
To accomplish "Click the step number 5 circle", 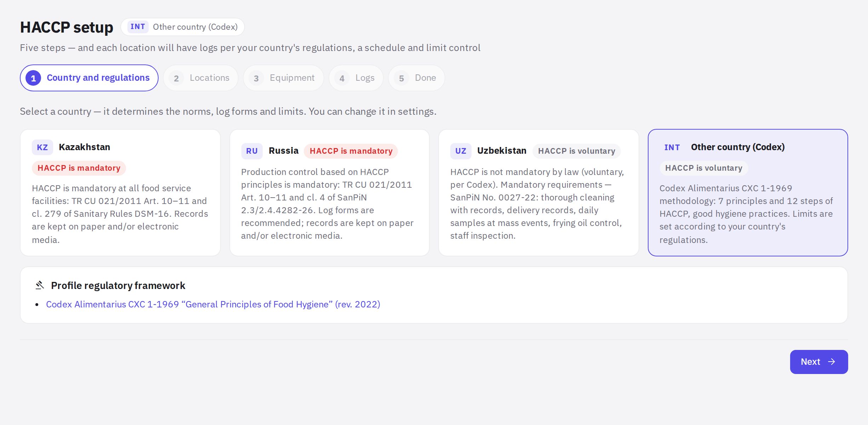I will [x=401, y=78].
